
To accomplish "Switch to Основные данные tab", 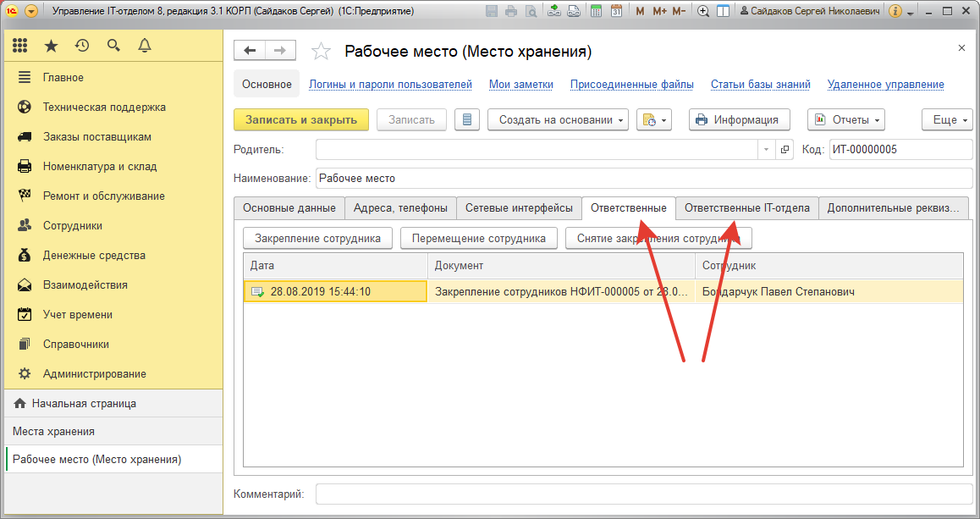I will tap(289, 207).
